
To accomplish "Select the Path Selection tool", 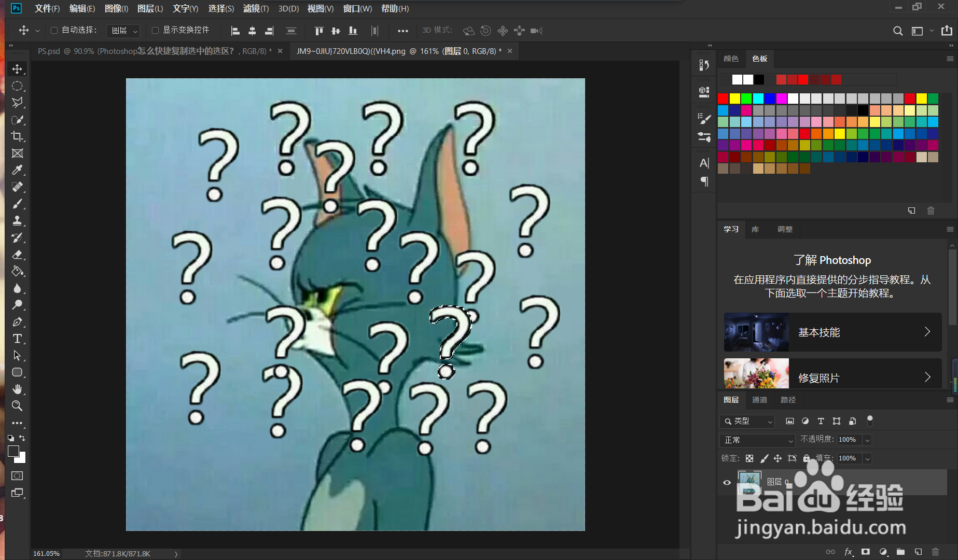I will click(x=17, y=356).
